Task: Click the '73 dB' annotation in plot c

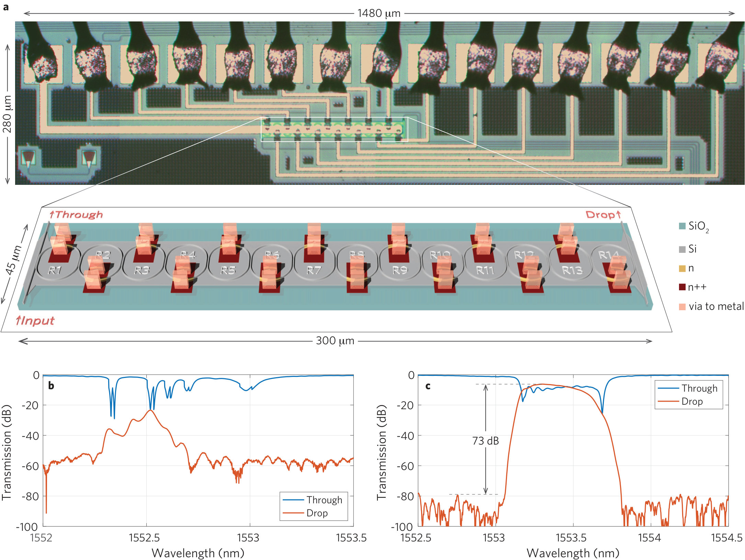Action: pyautogui.click(x=485, y=440)
